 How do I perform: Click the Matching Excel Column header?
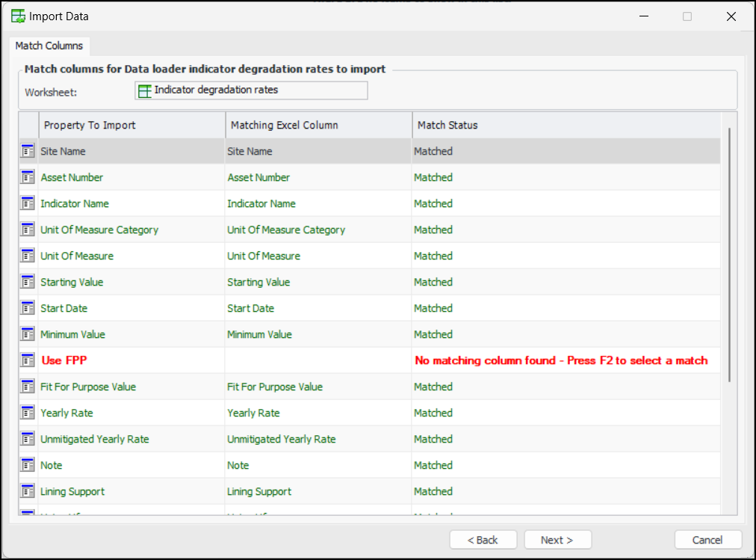[318, 125]
